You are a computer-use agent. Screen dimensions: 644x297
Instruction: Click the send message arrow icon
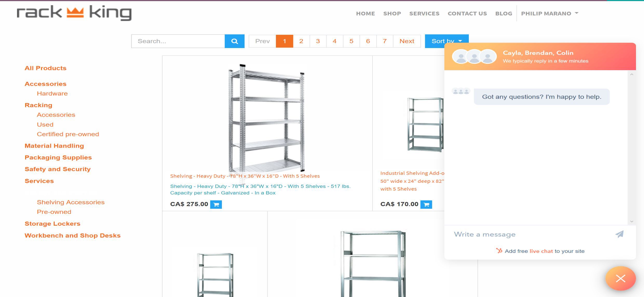click(x=620, y=234)
